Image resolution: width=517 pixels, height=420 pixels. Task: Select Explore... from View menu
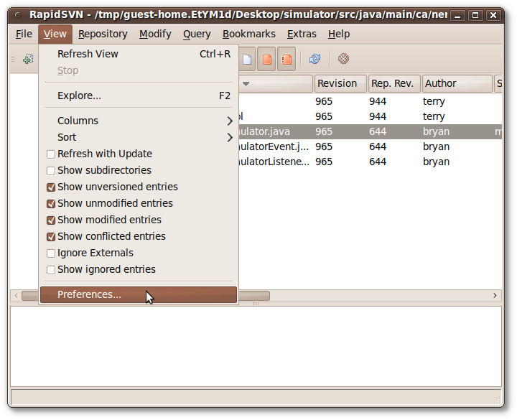click(139, 95)
